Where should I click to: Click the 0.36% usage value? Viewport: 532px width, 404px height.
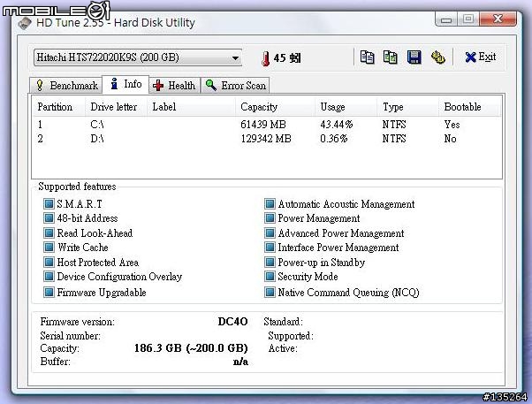click(334, 139)
